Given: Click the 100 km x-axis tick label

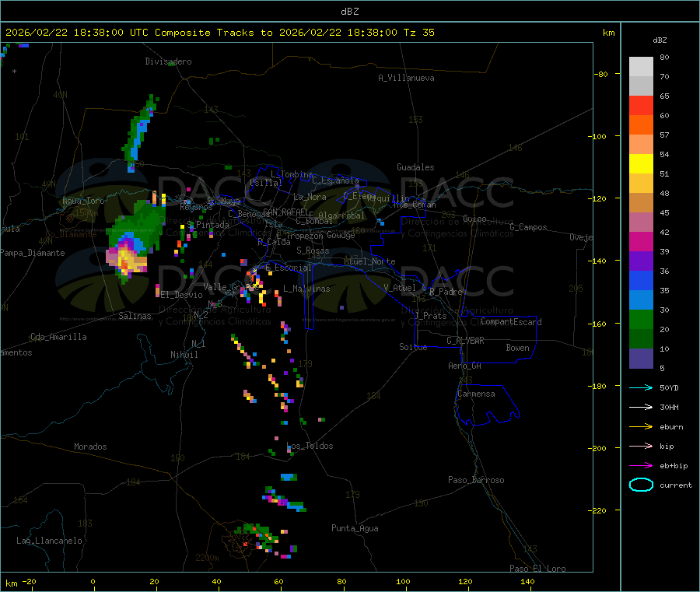Looking at the screenshot, I should [x=403, y=581].
